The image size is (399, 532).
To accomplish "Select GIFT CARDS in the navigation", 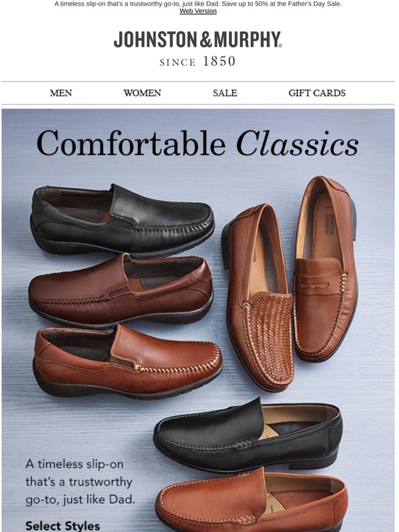I will pyautogui.click(x=317, y=93).
